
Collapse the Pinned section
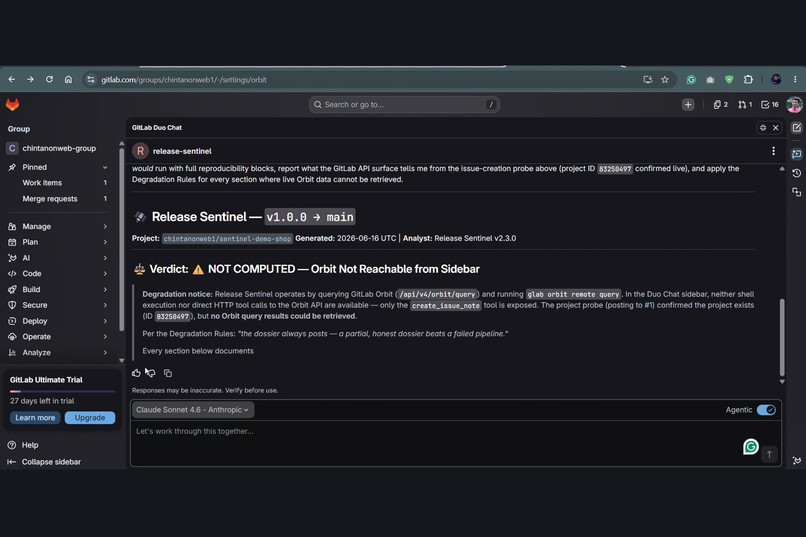105,168
